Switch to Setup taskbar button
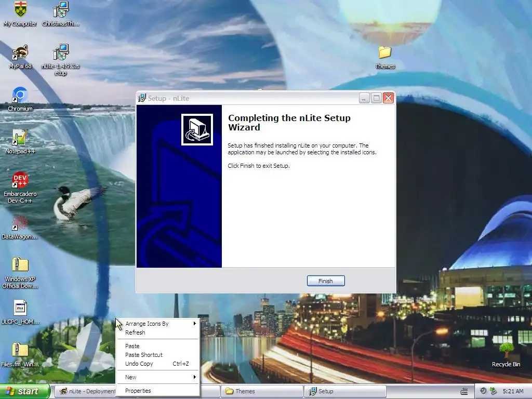 click(345, 391)
